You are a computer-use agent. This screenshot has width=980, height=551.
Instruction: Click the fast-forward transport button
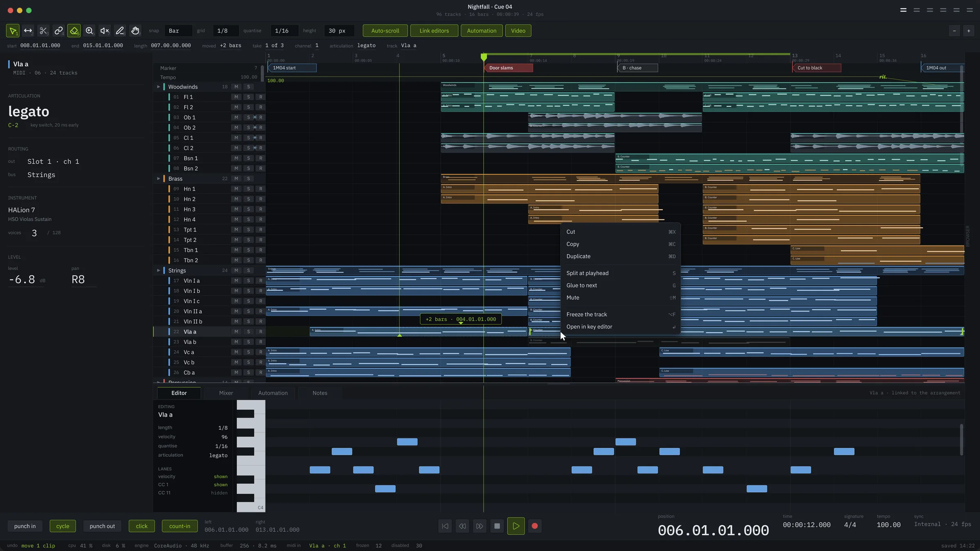[x=479, y=526]
